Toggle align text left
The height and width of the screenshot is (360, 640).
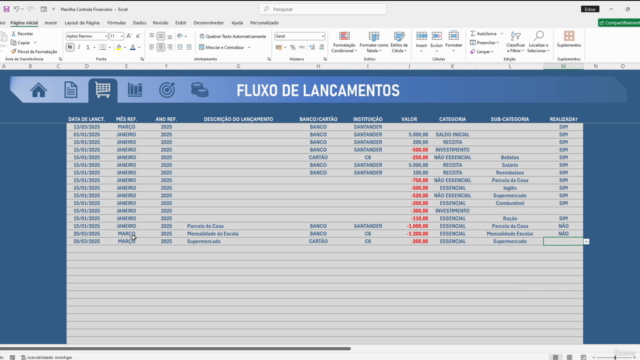coord(151,47)
